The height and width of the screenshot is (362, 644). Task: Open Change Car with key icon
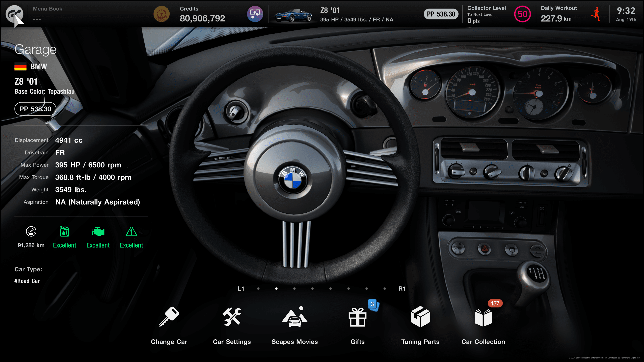point(169,317)
